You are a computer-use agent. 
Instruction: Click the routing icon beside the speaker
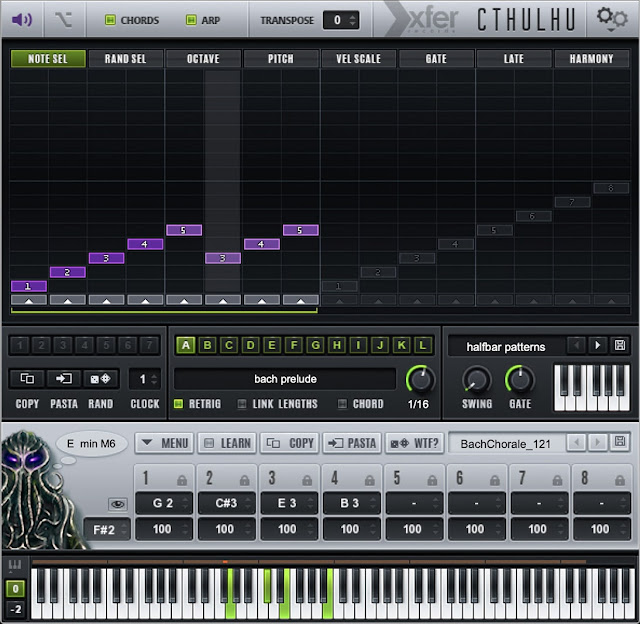tap(64, 19)
